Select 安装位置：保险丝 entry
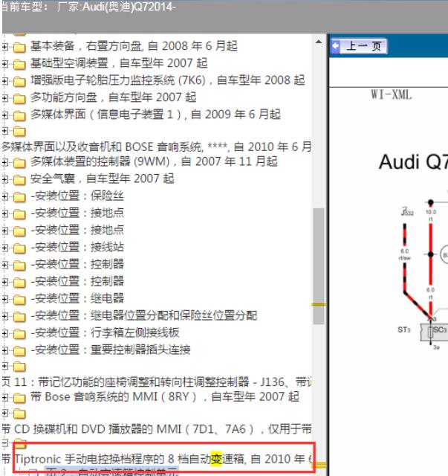448x476 pixels. [x=77, y=196]
